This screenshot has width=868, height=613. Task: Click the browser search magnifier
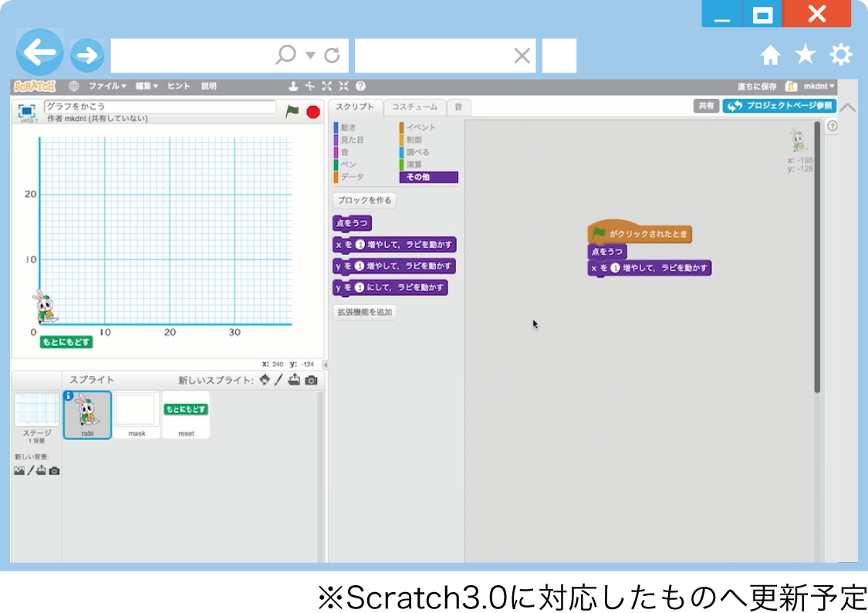point(285,55)
